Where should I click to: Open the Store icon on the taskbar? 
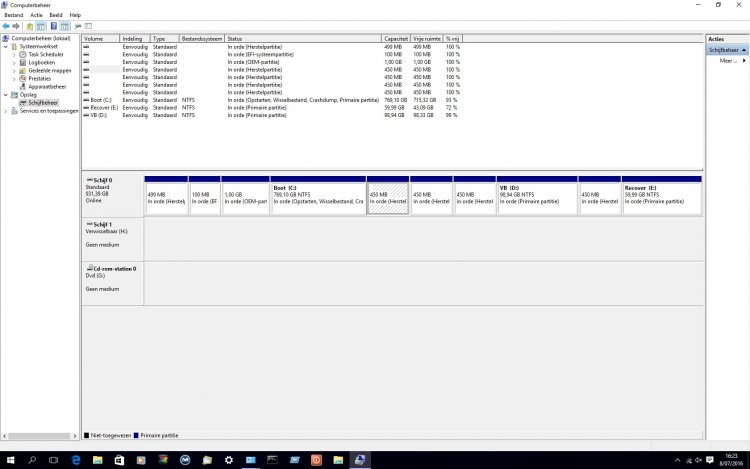coord(119,460)
